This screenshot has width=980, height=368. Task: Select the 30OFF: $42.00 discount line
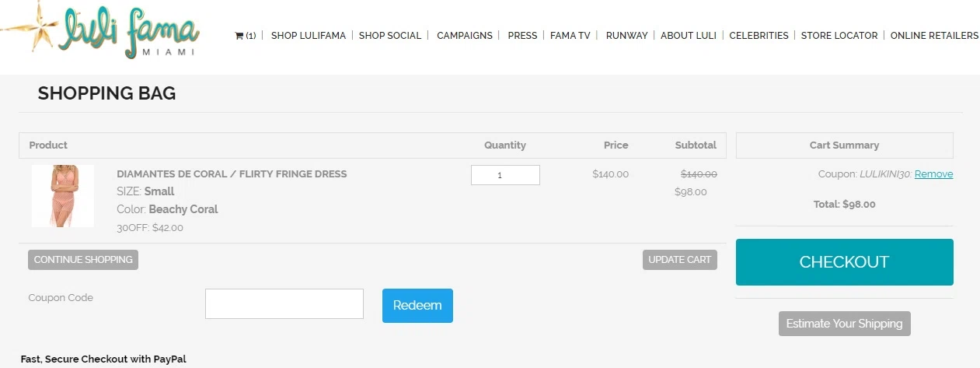tap(150, 228)
